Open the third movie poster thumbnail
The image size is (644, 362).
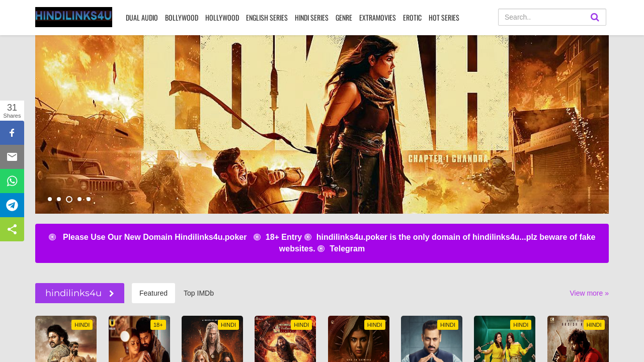(212, 339)
